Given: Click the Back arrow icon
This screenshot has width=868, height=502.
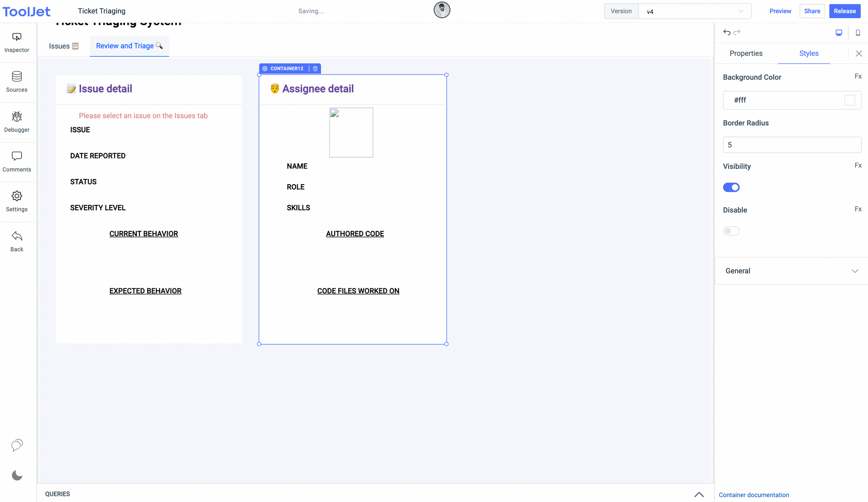Looking at the screenshot, I should [x=17, y=241].
